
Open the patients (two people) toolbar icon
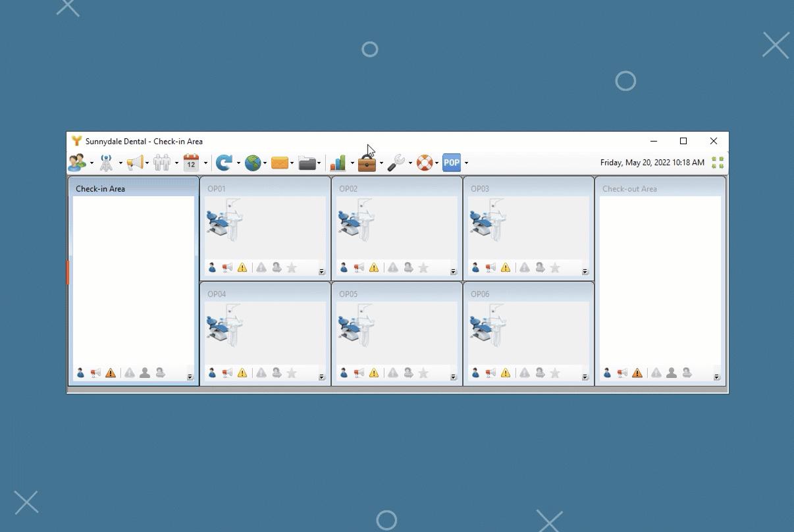coord(78,162)
